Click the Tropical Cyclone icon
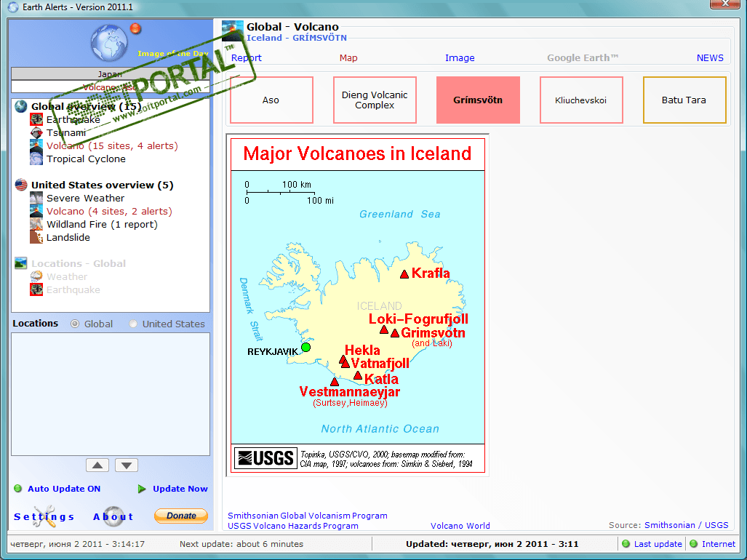Screen dimensions: 747x560 coord(36,159)
